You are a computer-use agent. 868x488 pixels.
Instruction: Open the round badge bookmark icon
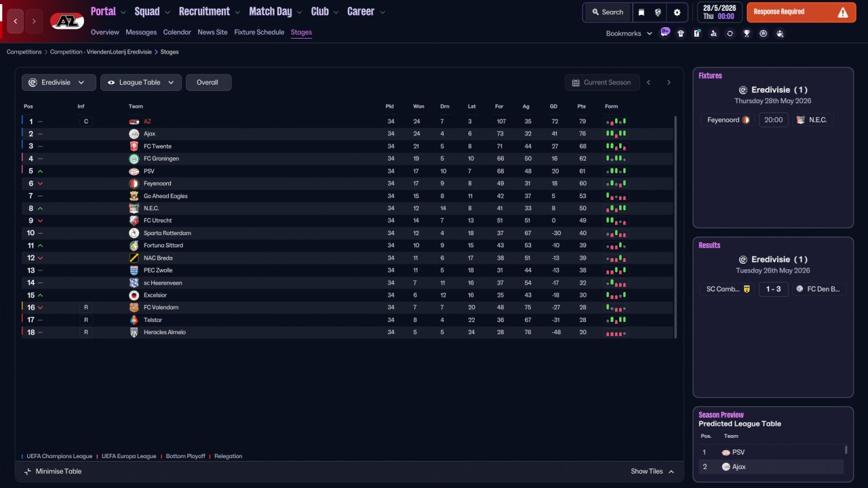763,33
